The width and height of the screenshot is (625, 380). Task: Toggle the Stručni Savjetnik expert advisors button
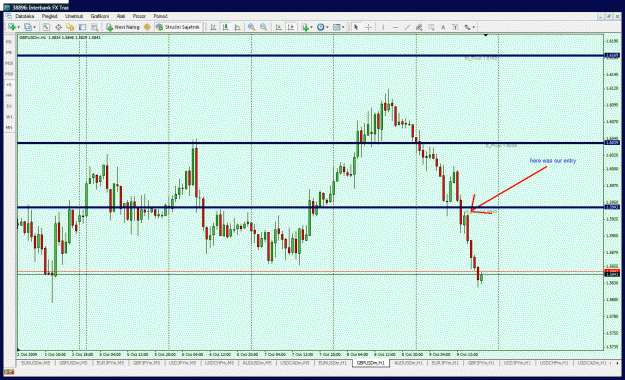[178, 27]
